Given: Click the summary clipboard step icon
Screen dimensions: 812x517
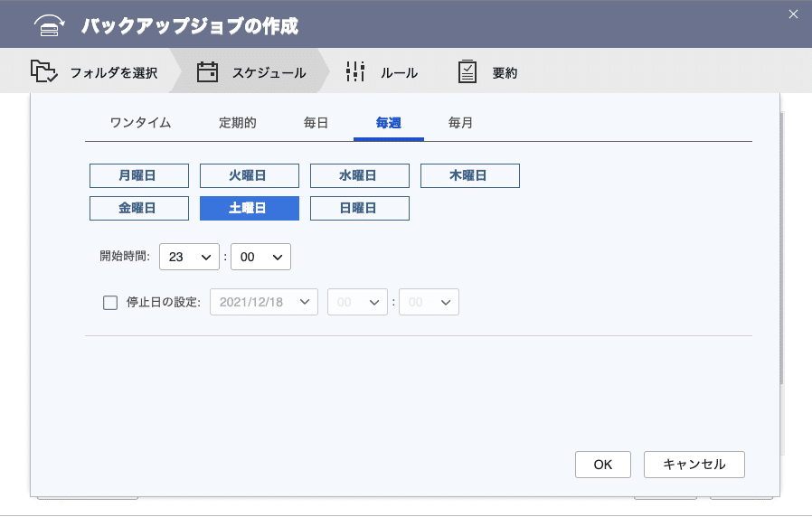Looking at the screenshot, I should point(467,71).
